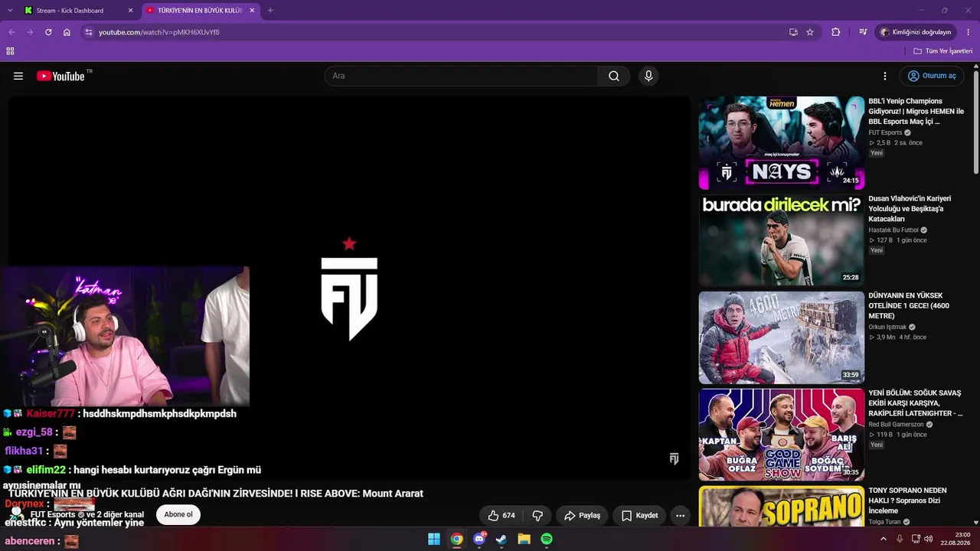Screen dimensions: 980x551
Task: Open the Tüm Yer İşaretleri bookmarks folder
Action: point(943,51)
